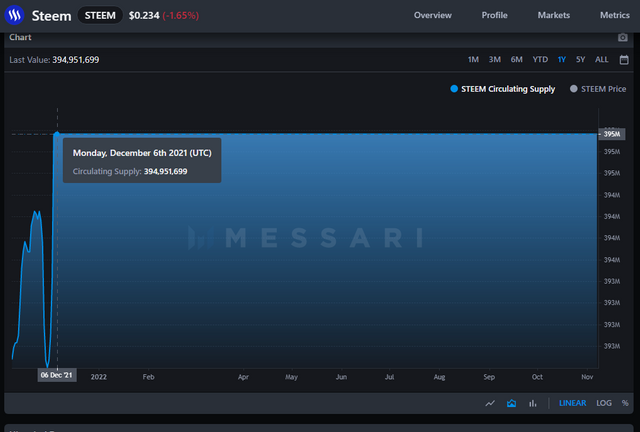Screen dimensions: 640x432
Task: Click the Last Value 394,951,699 text
Action: (54, 60)
